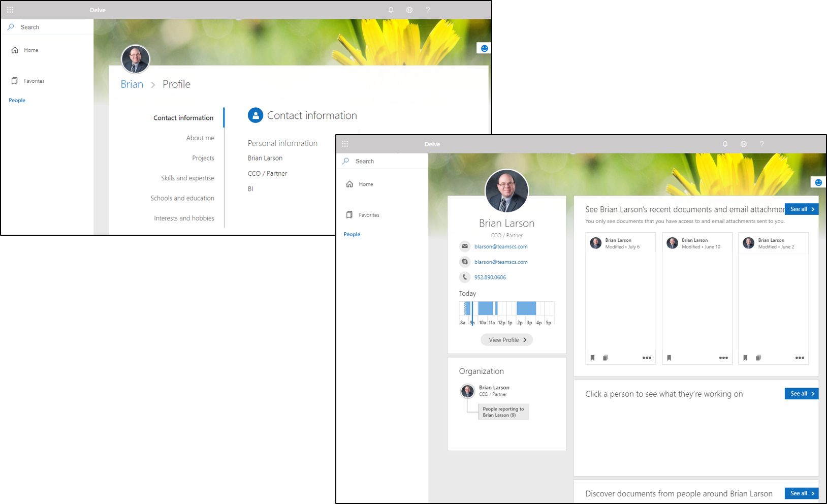Open more options on June 10 card
The height and width of the screenshot is (504, 827).
click(x=723, y=358)
